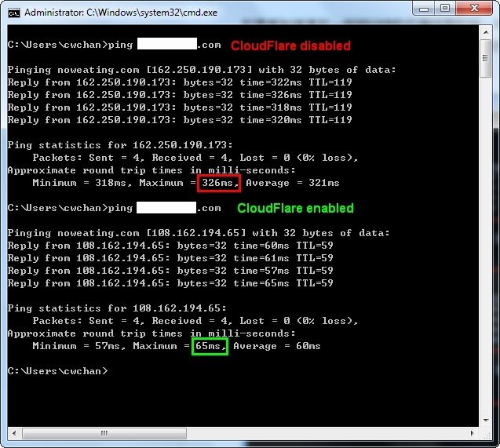Click the reply line with time=326ms
This screenshot has width=500, height=448.
[x=180, y=95]
